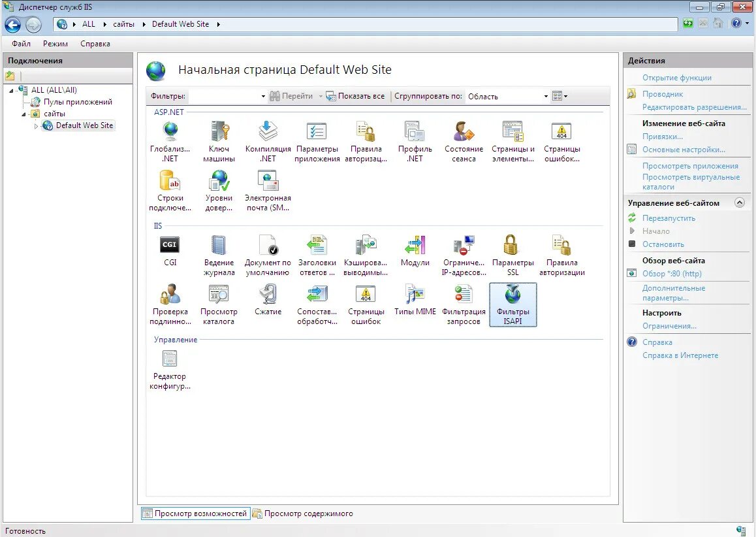The width and height of the screenshot is (756, 537).
Task: Switch to Просмотр содержимого tab
Action: [x=304, y=513]
